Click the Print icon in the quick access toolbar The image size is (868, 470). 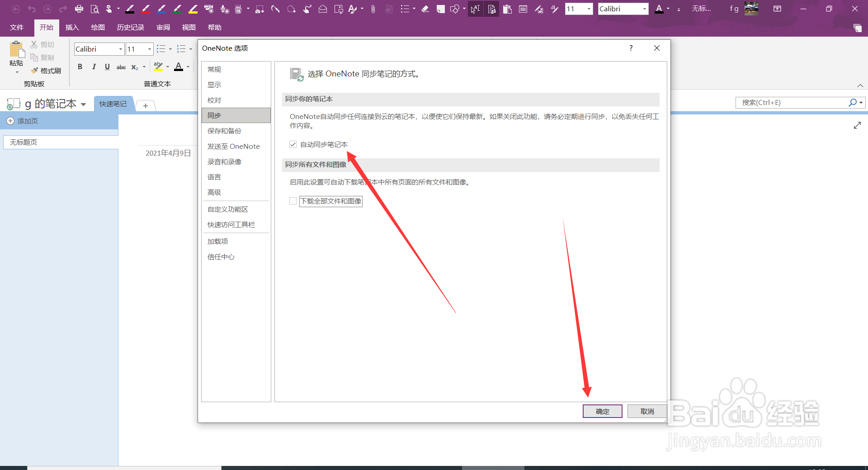[79, 9]
